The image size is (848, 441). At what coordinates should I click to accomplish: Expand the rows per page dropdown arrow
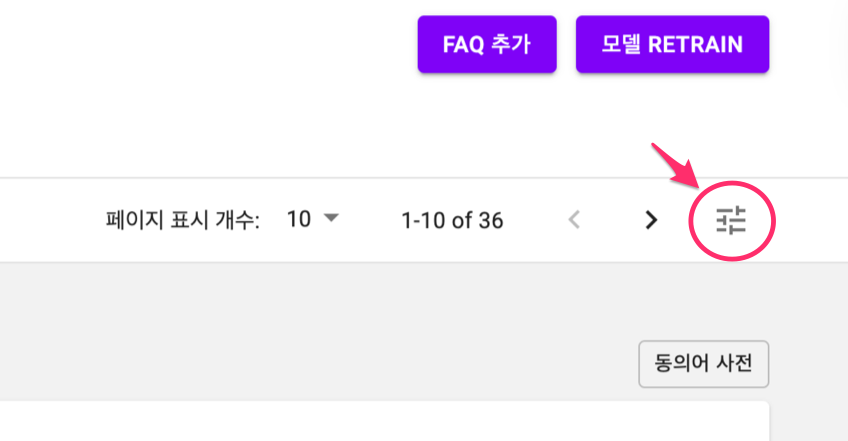[331, 218]
